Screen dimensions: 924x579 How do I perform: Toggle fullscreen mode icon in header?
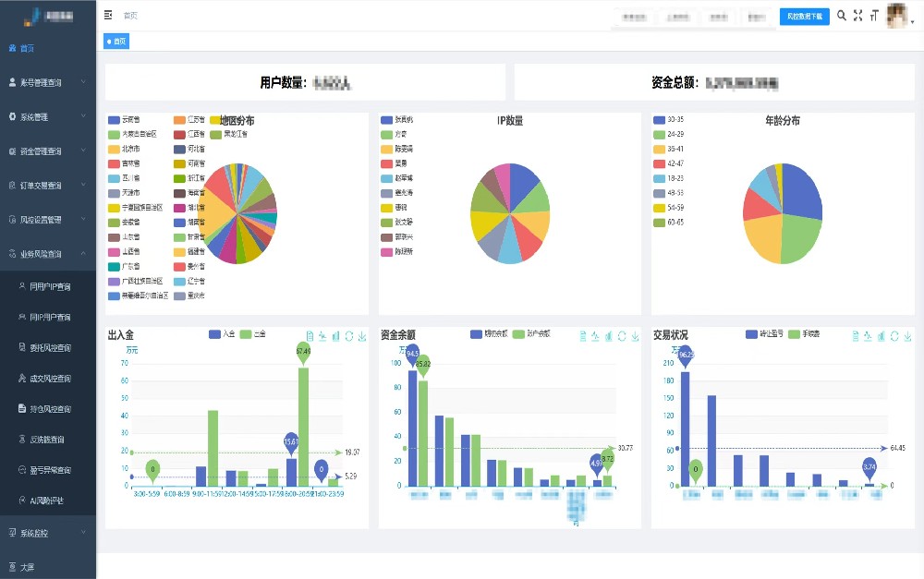(x=857, y=16)
